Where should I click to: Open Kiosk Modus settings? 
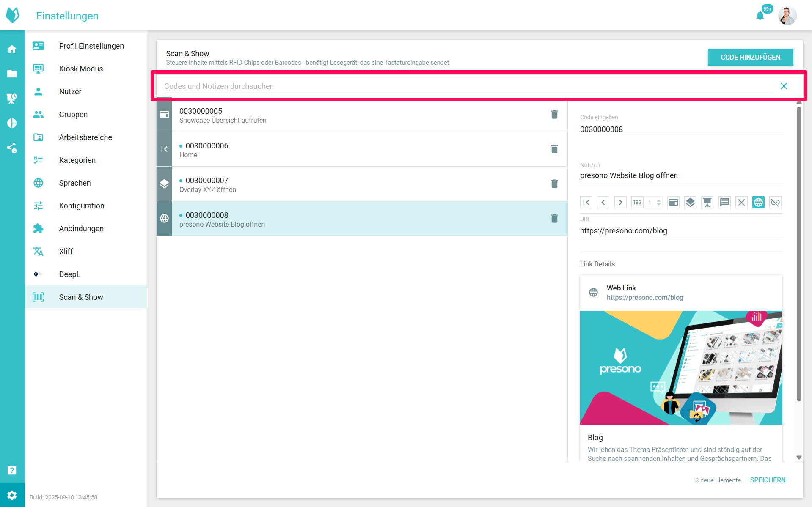point(81,69)
